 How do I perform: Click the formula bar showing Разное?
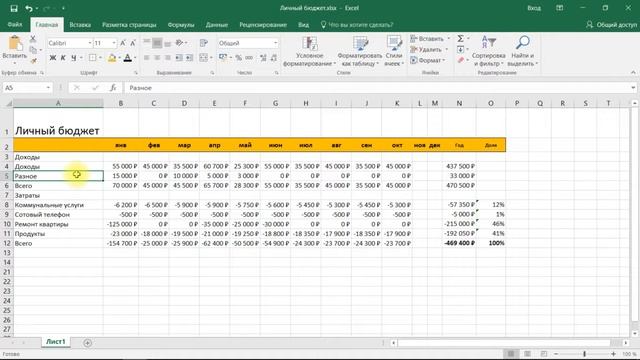378,88
